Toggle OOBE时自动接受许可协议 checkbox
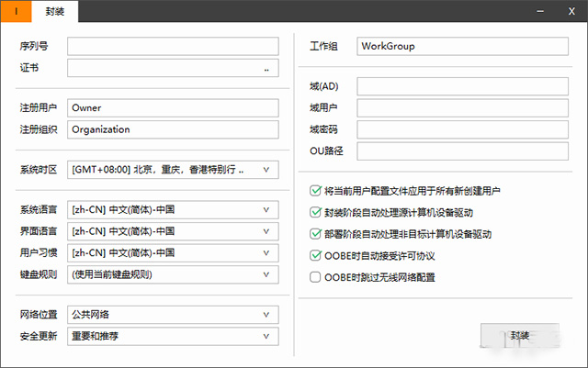 [316, 255]
